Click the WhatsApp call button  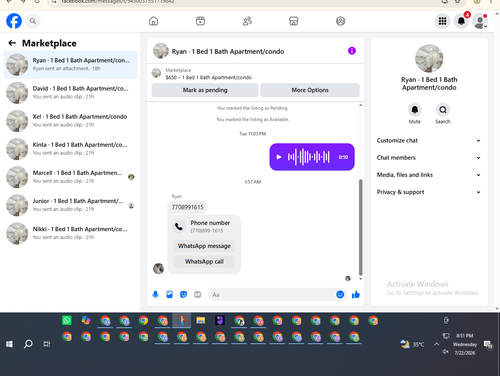click(x=204, y=262)
